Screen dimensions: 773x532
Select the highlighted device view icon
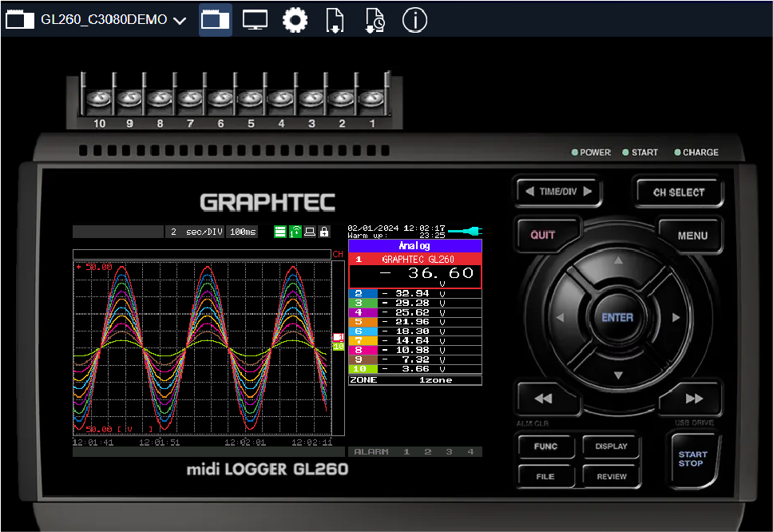point(215,19)
